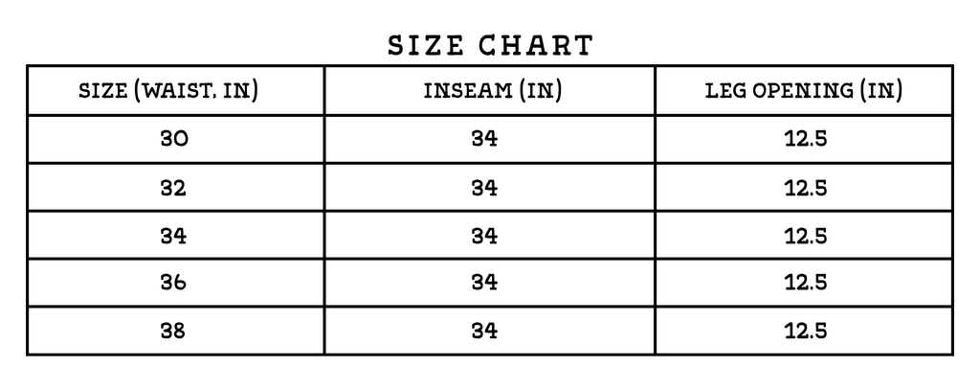Screen dimensions: 980x390
Task: Click the inseam value for size 30
Action: [485, 139]
